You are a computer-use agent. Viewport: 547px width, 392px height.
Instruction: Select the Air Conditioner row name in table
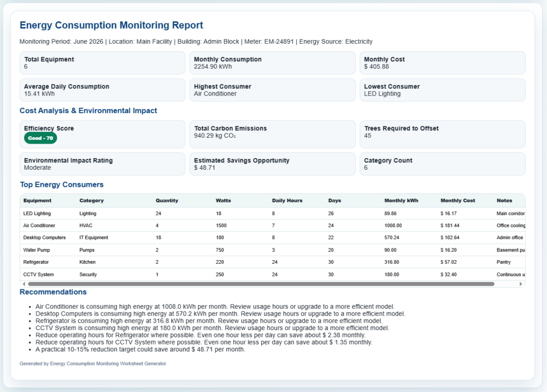click(x=39, y=226)
